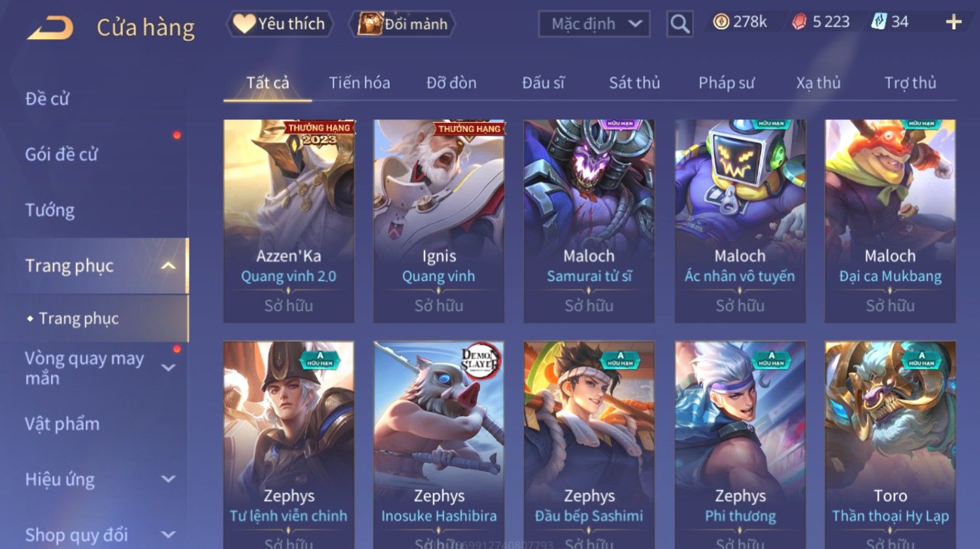Tap the red ruby currency icon
Viewport: 980px width, 549px height.
(x=799, y=22)
